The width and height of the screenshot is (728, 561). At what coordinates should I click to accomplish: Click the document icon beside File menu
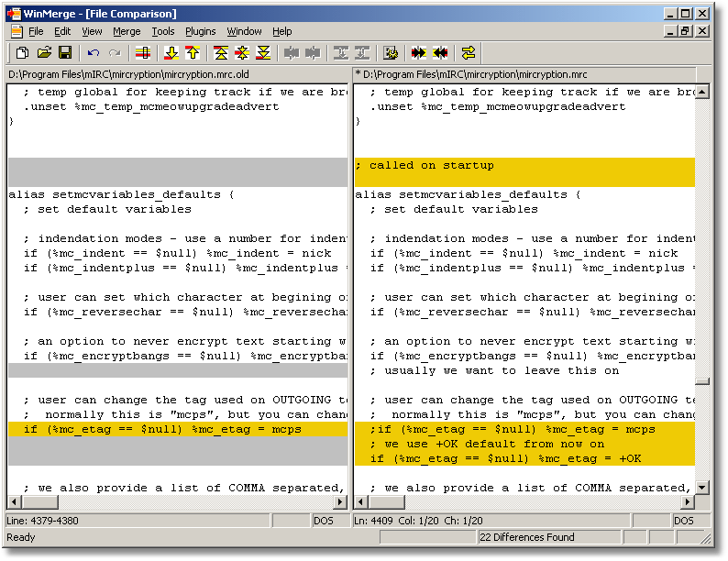tap(17, 31)
